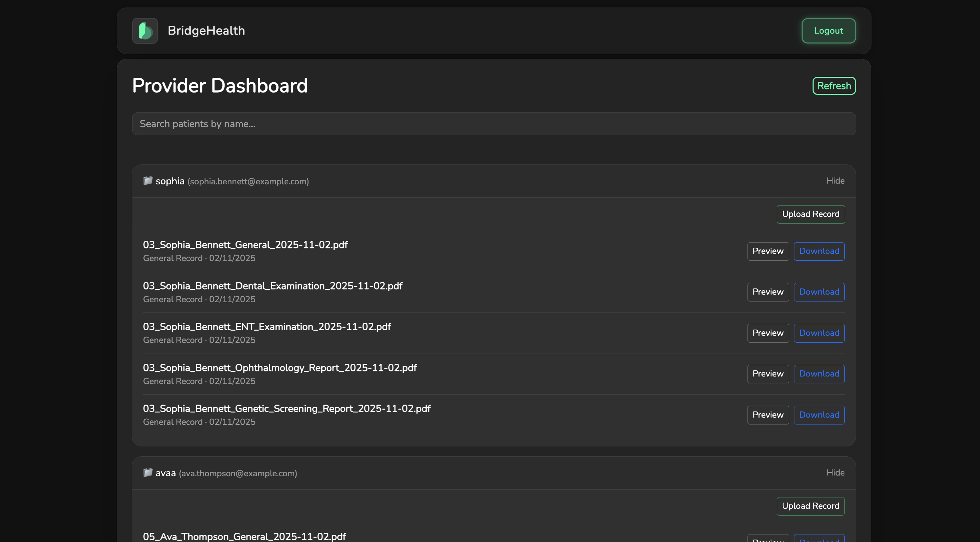Click the BridgeHealth logo icon
The image size is (980, 542).
[x=145, y=31]
